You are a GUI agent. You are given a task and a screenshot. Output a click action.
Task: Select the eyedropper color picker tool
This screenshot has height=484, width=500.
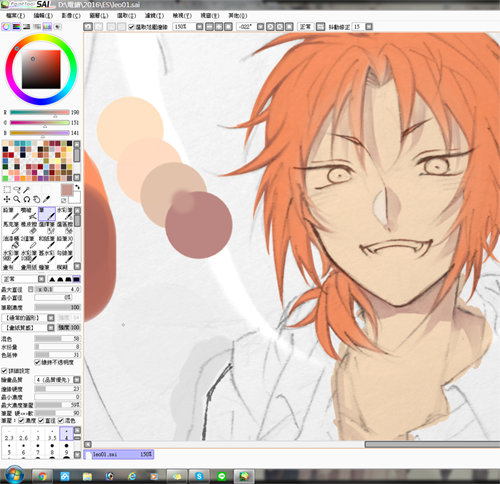(x=47, y=199)
